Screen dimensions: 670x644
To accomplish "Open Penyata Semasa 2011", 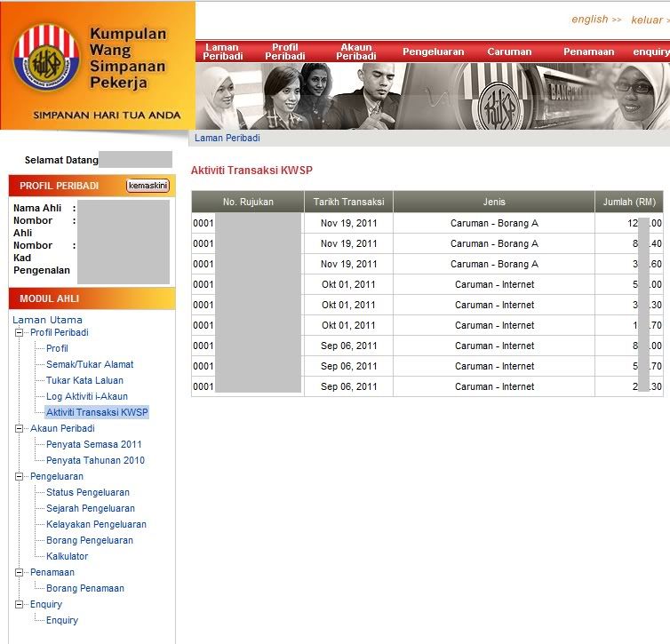I will pyautogui.click(x=93, y=444).
